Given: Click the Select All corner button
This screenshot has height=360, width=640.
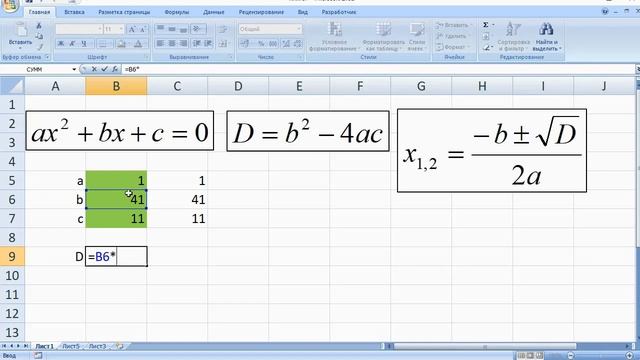Looking at the screenshot, I should coord(12,86).
